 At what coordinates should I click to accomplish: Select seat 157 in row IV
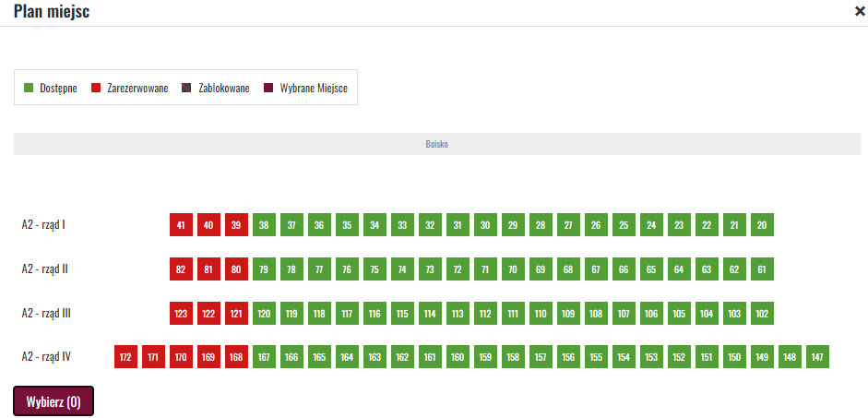[x=541, y=356]
